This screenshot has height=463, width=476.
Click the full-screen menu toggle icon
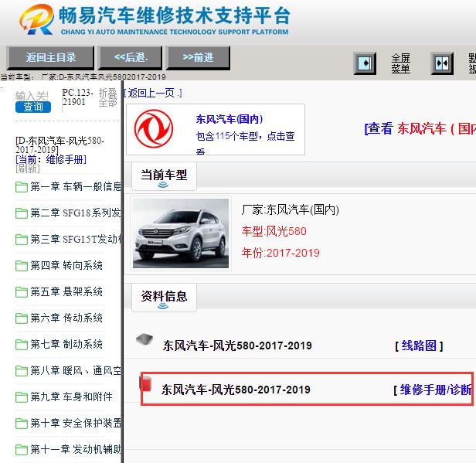click(365, 63)
